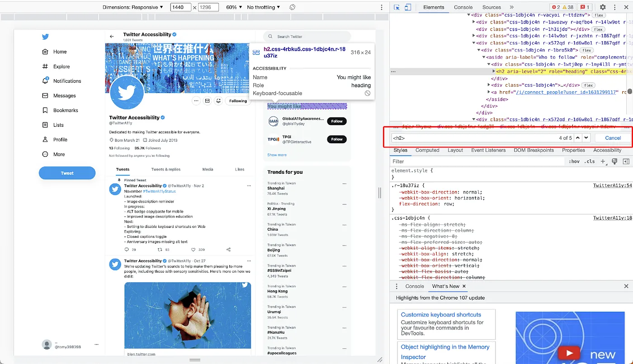Screen dimensions: 633x364
Task: Select the Tweets & replies profile tab
Action: pyautogui.click(x=166, y=169)
